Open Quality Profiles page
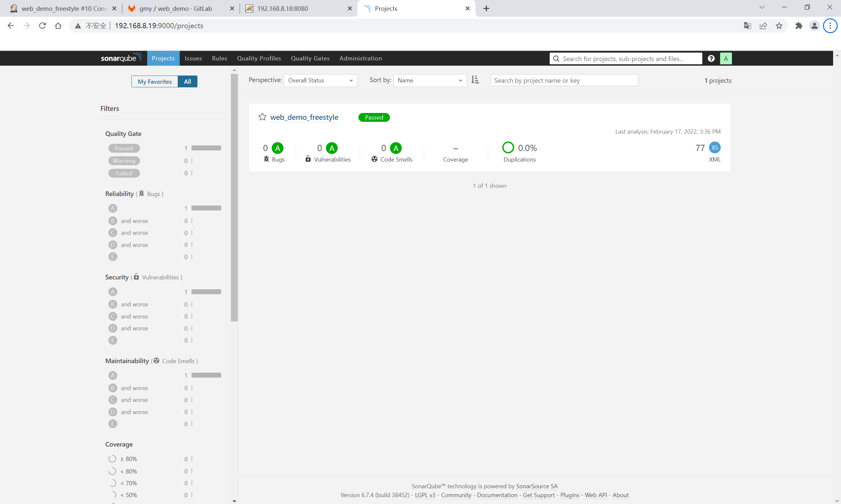Viewport: 841px width, 504px height. tap(259, 58)
